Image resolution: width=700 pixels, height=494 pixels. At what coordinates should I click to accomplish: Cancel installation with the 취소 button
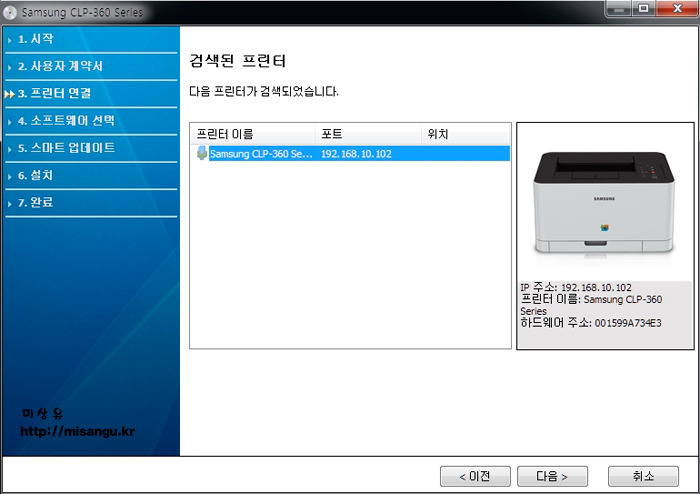pos(643,477)
